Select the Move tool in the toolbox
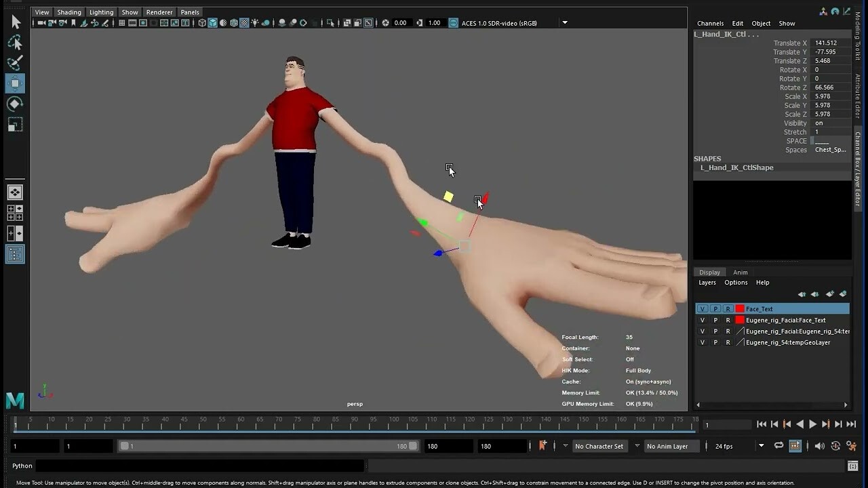868x488 pixels. click(x=15, y=83)
